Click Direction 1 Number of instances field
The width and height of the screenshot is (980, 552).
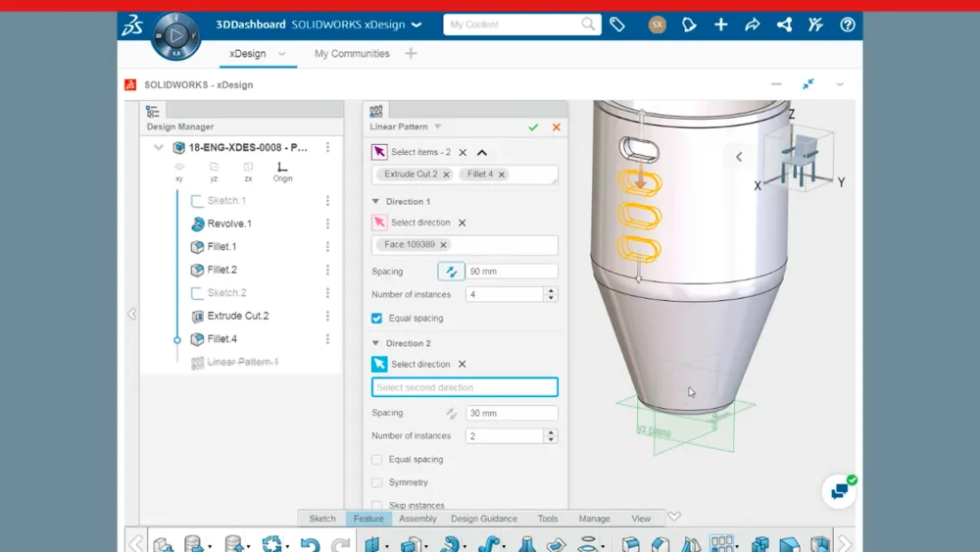point(505,294)
